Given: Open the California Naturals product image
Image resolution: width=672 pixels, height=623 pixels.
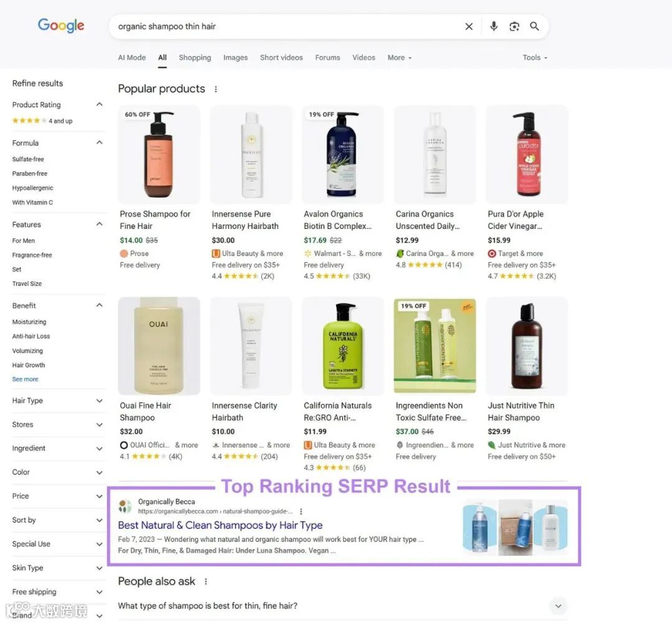Looking at the screenshot, I should click(343, 346).
